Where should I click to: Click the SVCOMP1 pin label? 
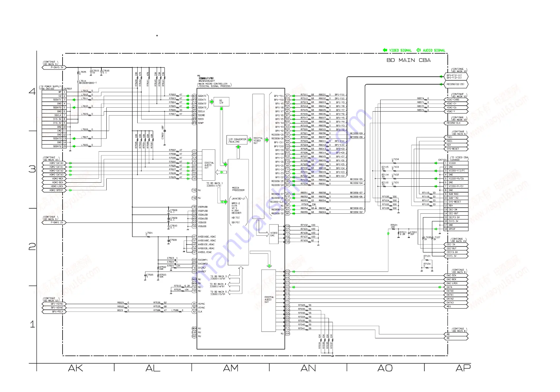tap(203, 260)
